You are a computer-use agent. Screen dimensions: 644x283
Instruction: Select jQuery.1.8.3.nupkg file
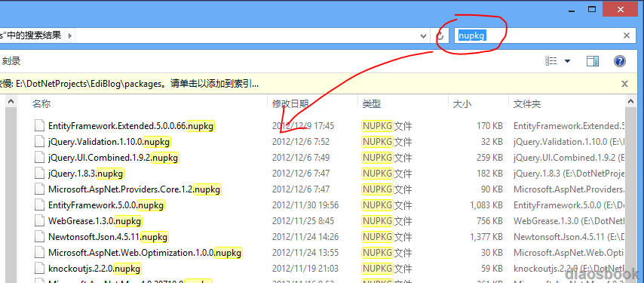[x=86, y=174]
